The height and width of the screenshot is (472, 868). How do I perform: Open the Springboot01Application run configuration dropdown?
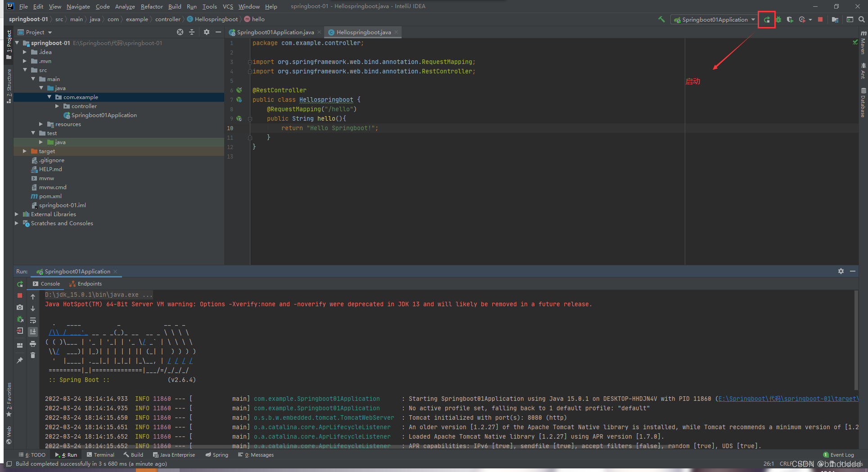(714, 19)
